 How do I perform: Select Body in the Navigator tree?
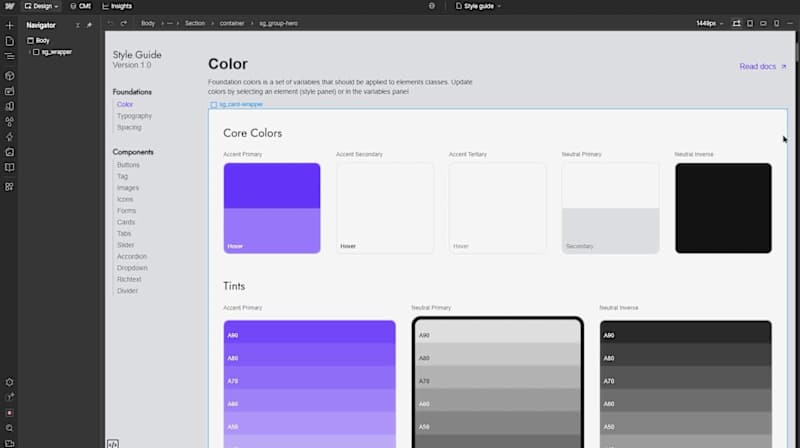(38, 40)
